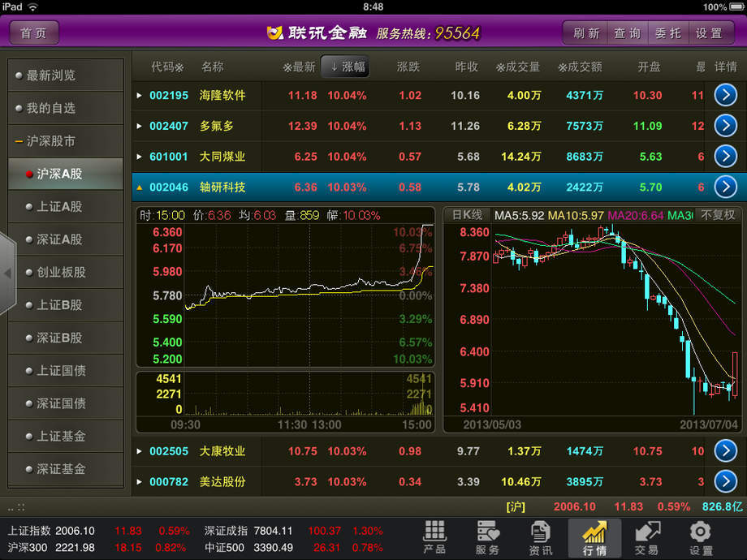The width and height of the screenshot is (747, 560).
Task: Switch to the 行情 quotes tab
Action: click(x=594, y=537)
